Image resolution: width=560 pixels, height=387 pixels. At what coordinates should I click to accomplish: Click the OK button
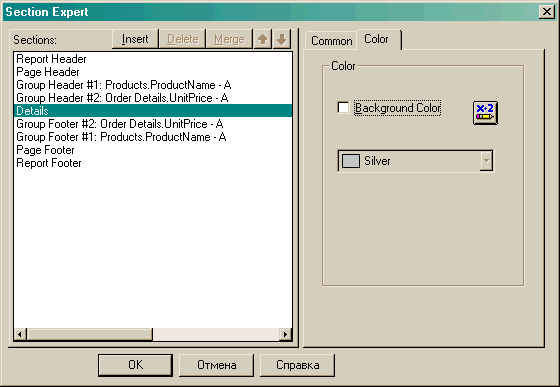[x=135, y=365]
